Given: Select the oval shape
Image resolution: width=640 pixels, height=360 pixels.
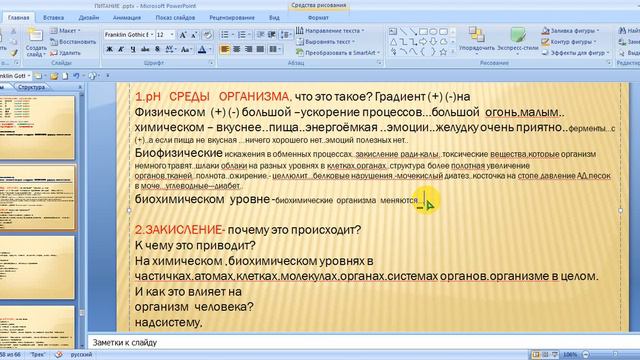Looking at the screenshot, I should point(433,32).
